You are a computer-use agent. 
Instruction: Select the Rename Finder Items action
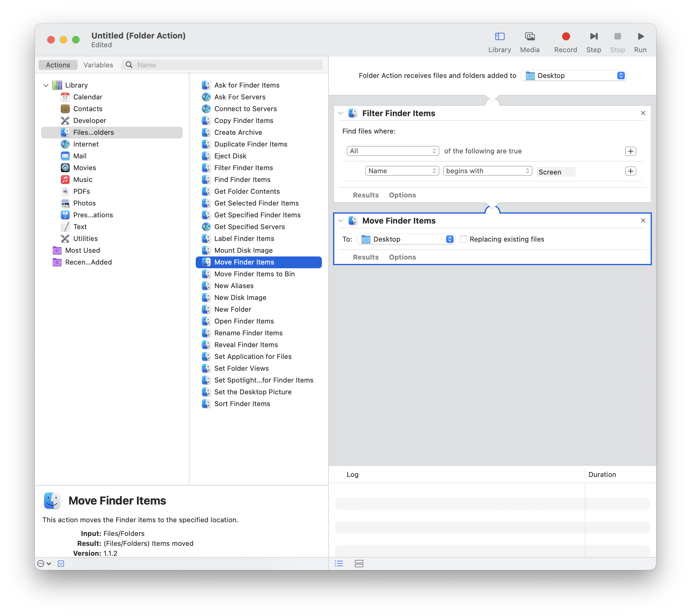248,333
